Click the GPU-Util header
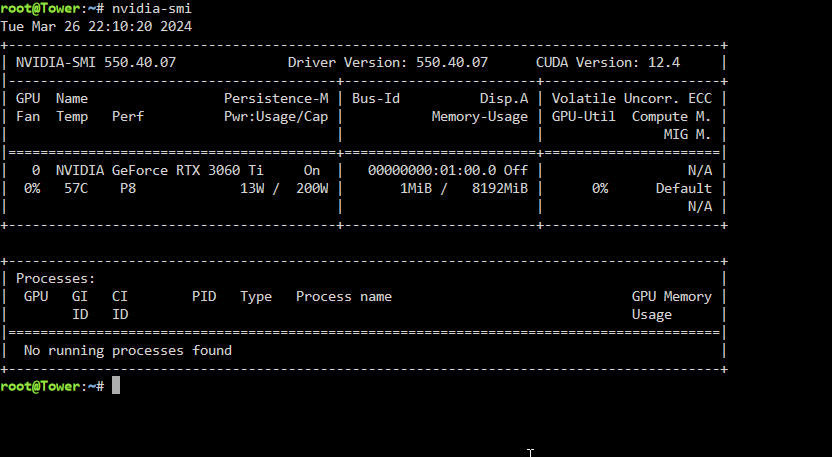The height and width of the screenshot is (457, 832). click(x=584, y=117)
